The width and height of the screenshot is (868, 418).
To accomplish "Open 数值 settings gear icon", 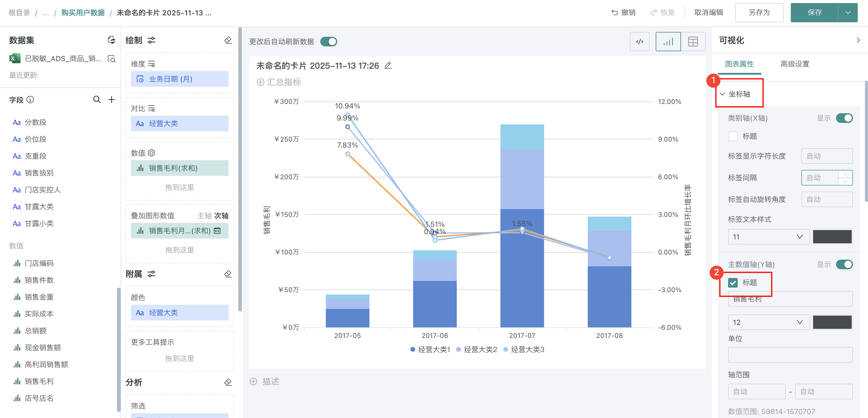I will (152, 153).
